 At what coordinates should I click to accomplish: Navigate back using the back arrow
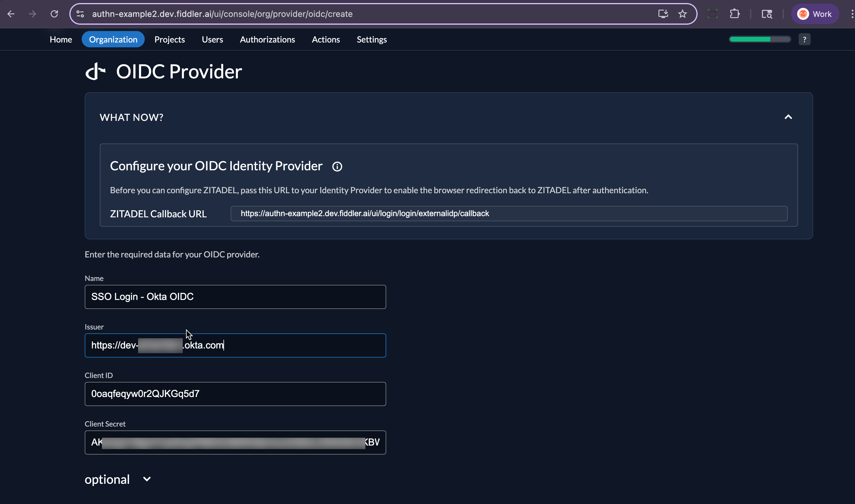click(x=11, y=14)
